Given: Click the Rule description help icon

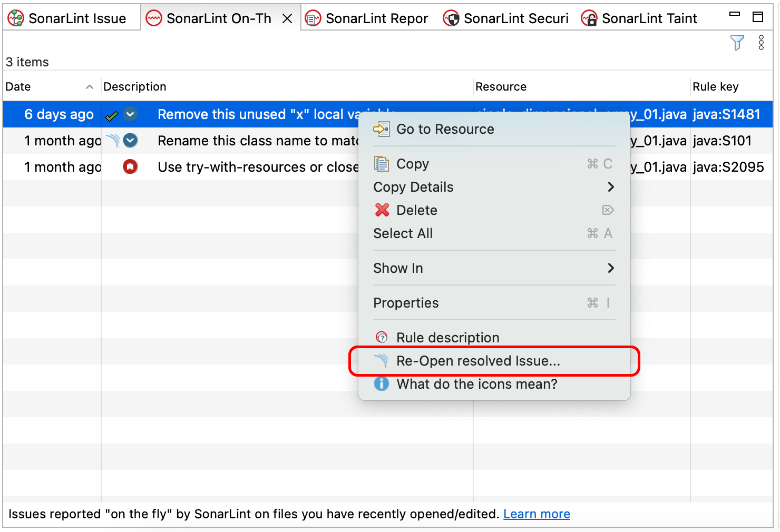Looking at the screenshot, I should click(x=381, y=337).
